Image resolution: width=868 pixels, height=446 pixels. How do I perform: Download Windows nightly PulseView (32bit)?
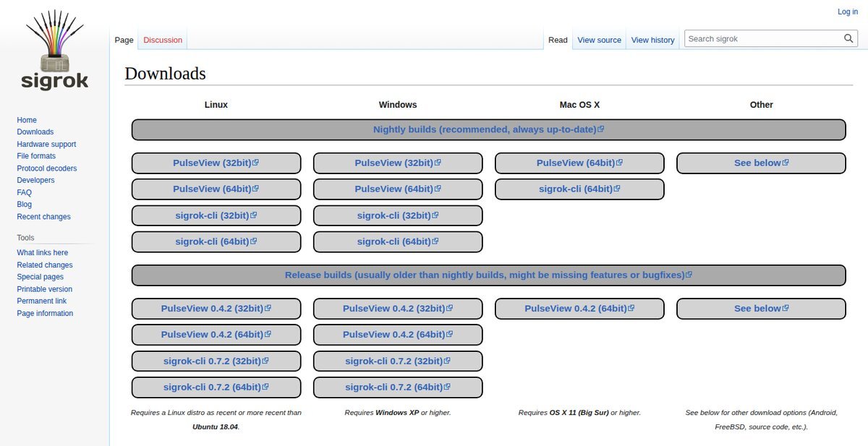click(398, 163)
